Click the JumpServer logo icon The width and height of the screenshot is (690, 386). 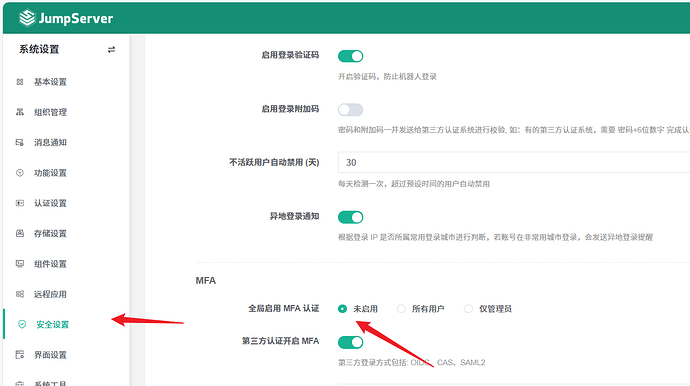pyautogui.click(x=27, y=18)
